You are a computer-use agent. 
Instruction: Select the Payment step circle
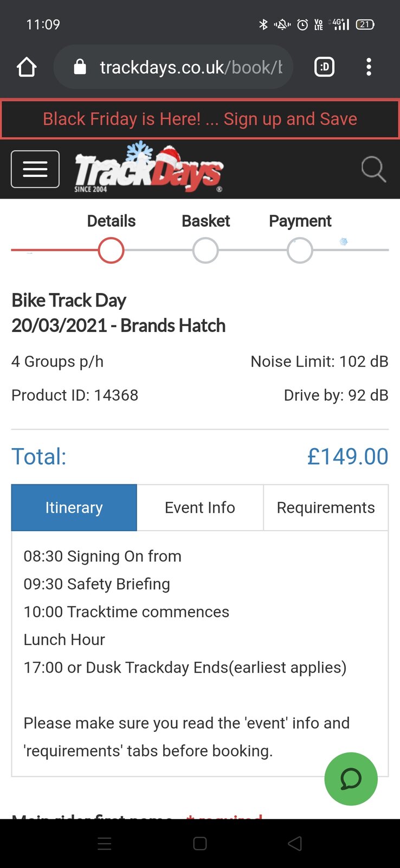(x=300, y=251)
